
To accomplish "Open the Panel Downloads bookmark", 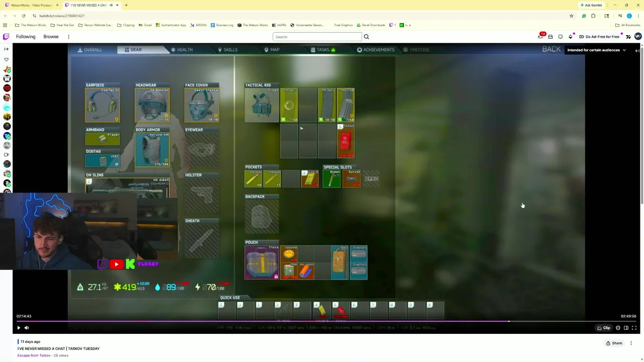I will tap(371, 25).
